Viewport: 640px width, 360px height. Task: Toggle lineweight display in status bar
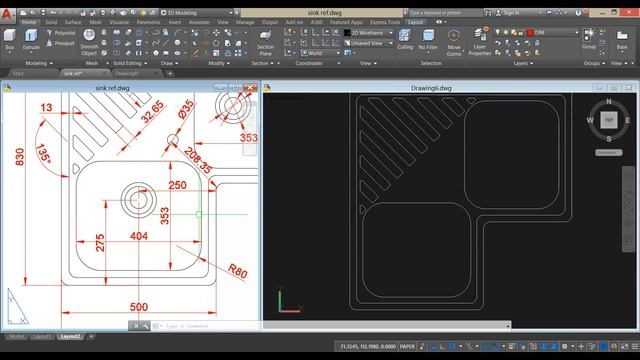(x=512, y=347)
